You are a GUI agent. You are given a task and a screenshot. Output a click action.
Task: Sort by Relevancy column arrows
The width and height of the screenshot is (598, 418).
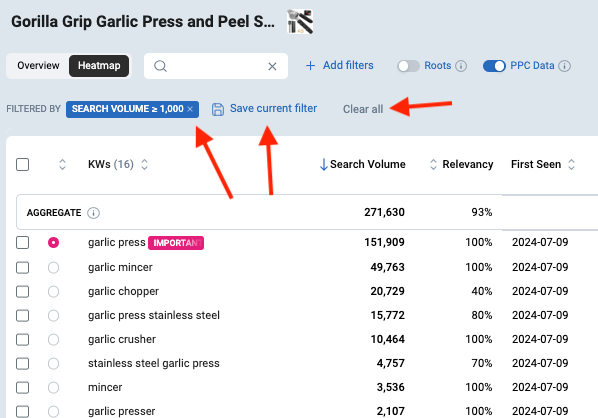coord(433,164)
